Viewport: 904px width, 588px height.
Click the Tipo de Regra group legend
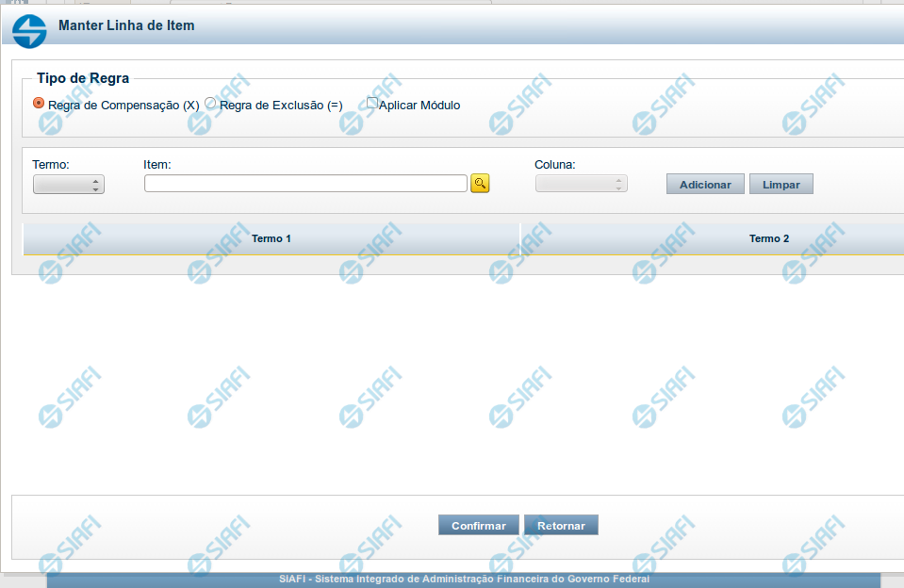[x=83, y=78]
